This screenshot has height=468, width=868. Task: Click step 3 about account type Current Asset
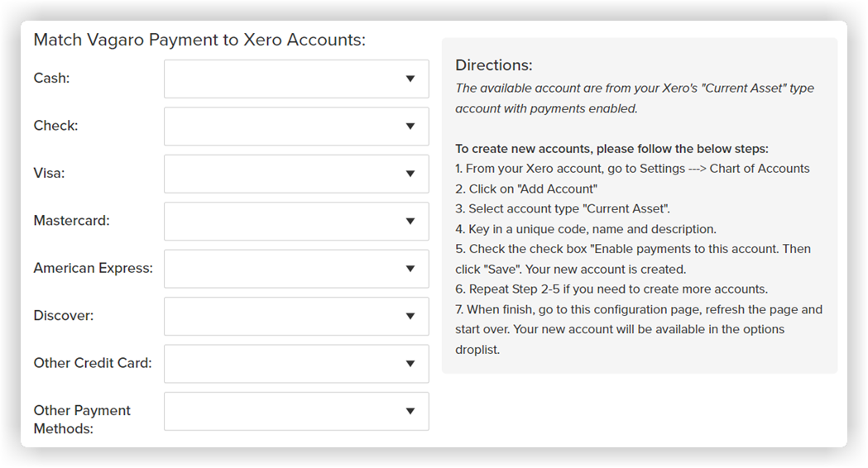click(x=563, y=209)
